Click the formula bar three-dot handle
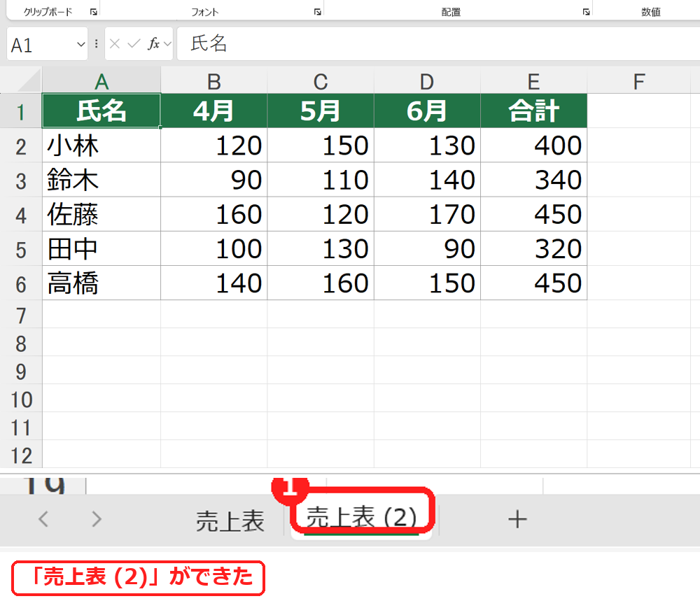Image resolution: width=700 pixels, height=601 pixels. pos(97,43)
